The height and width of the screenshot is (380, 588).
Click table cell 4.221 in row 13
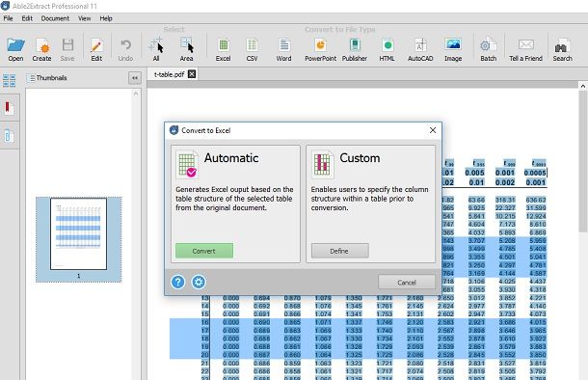[538, 298]
